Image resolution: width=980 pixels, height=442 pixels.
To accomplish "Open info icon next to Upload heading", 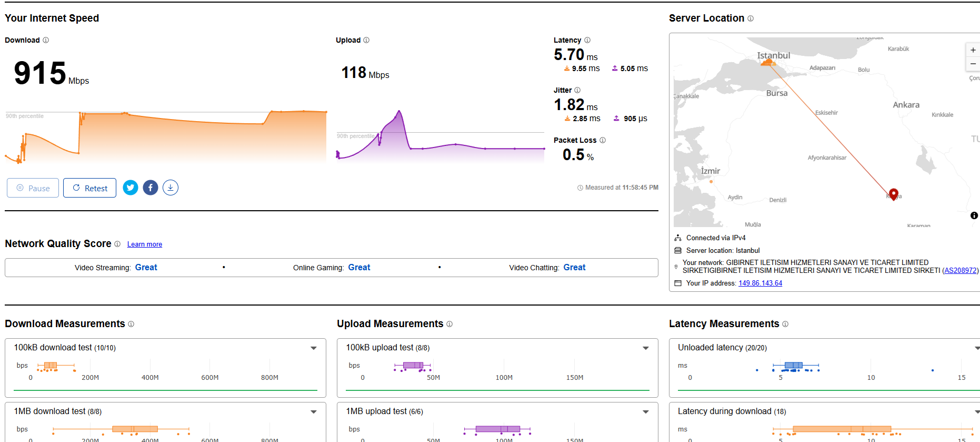I will 366,40.
